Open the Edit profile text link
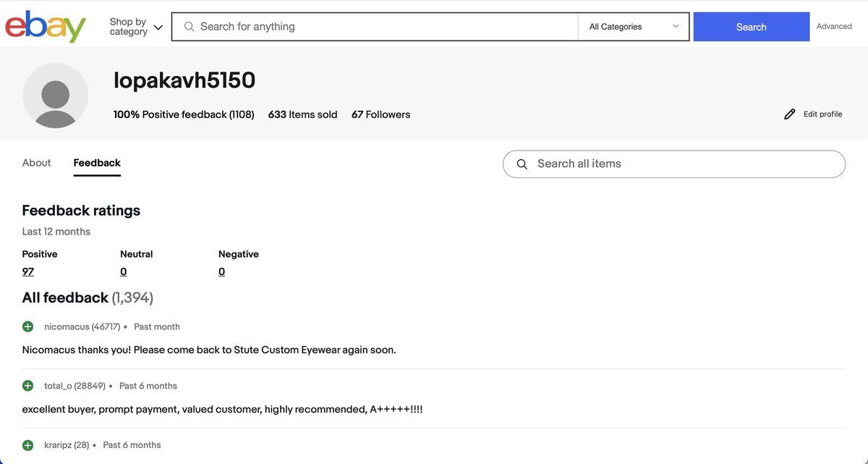 822,114
